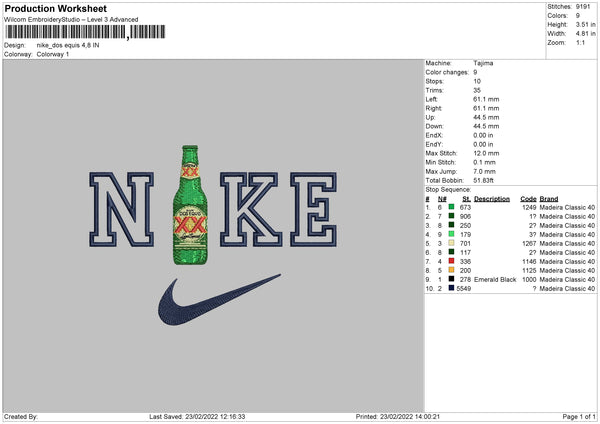Click the Stops value 10
The width and height of the screenshot is (600, 424).
pyautogui.click(x=477, y=81)
